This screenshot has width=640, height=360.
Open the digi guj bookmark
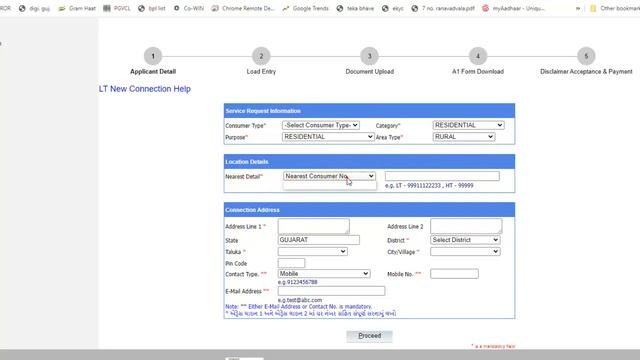tap(34, 8)
